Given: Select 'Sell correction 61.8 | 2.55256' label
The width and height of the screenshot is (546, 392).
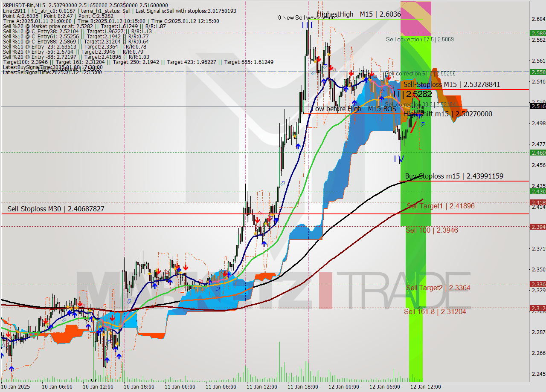Looking at the screenshot, I should click(x=420, y=73).
